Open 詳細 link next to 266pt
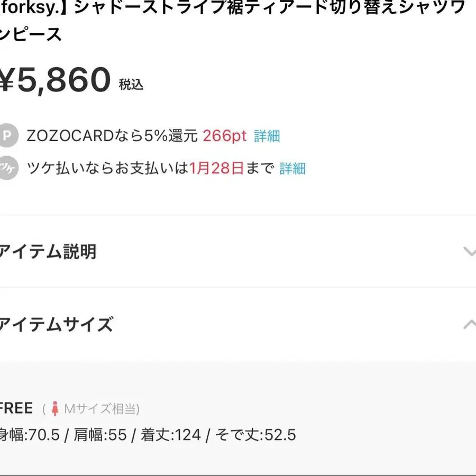Viewport: 476px width, 476px height. click(x=267, y=136)
